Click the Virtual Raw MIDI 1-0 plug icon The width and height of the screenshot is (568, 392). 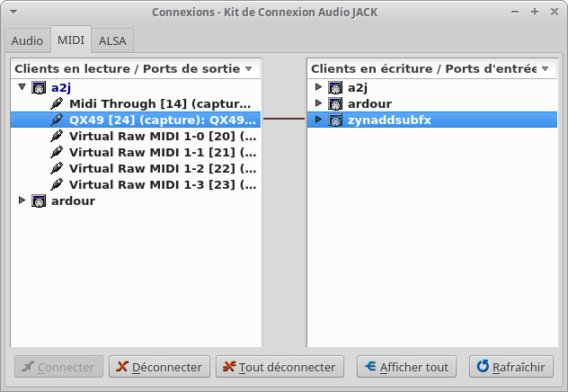pos(57,137)
